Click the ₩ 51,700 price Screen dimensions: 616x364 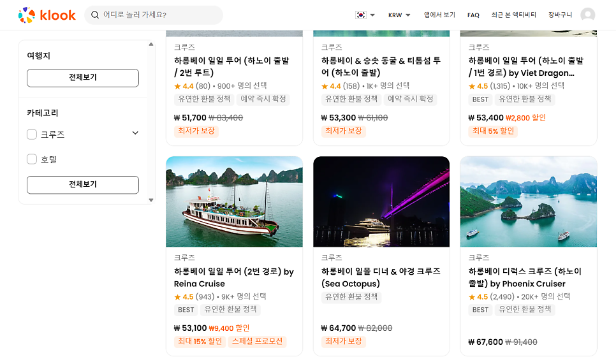190,117
